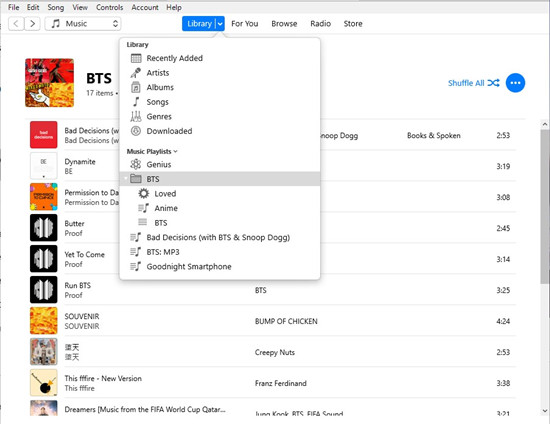Select the This fffire - New Version song
The image size is (550, 424).
pyautogui.click(x=103, y=378)
